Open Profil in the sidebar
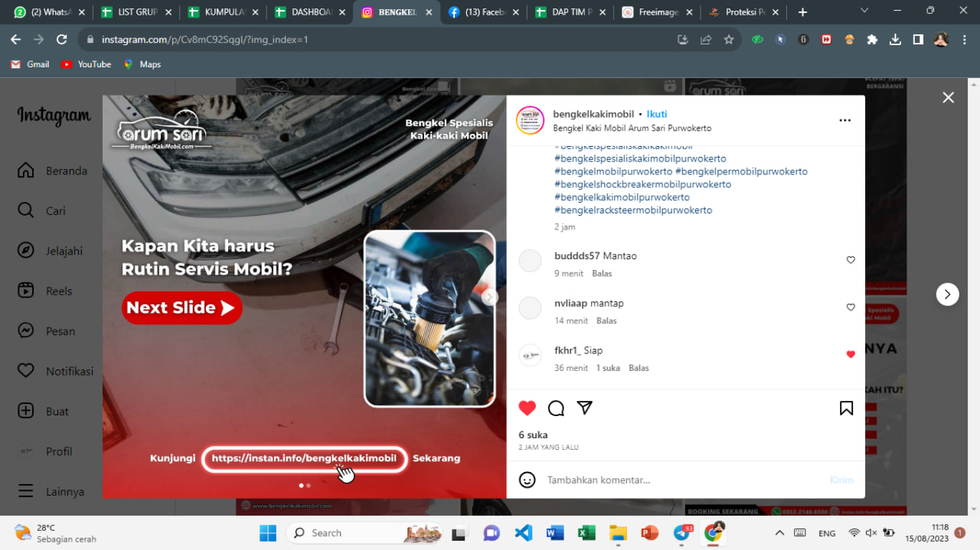This screenshot has width=980, height=550. pos(44,451)
